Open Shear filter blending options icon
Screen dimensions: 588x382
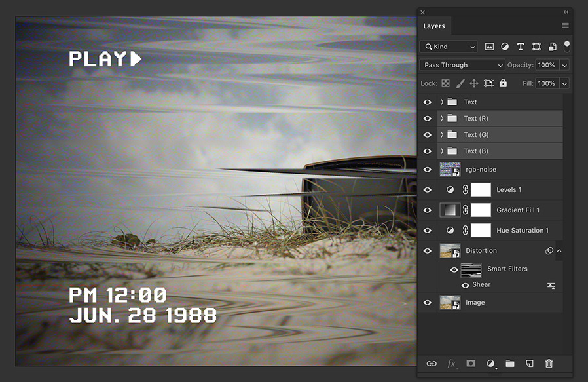[551, 286]
